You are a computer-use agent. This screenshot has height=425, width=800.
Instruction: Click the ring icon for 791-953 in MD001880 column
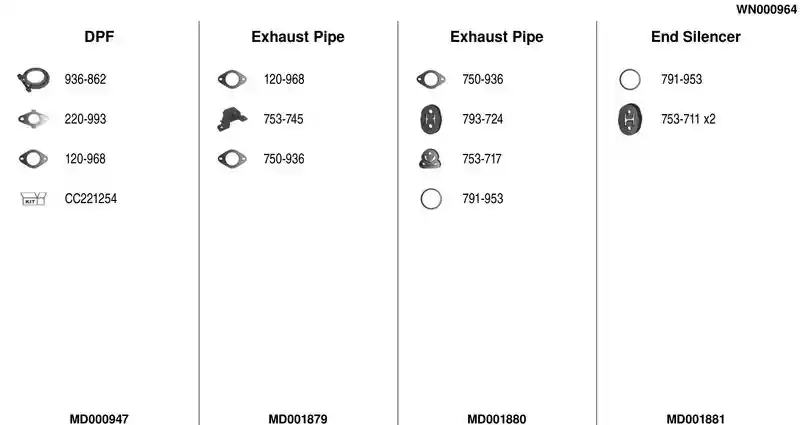point(431,198)
